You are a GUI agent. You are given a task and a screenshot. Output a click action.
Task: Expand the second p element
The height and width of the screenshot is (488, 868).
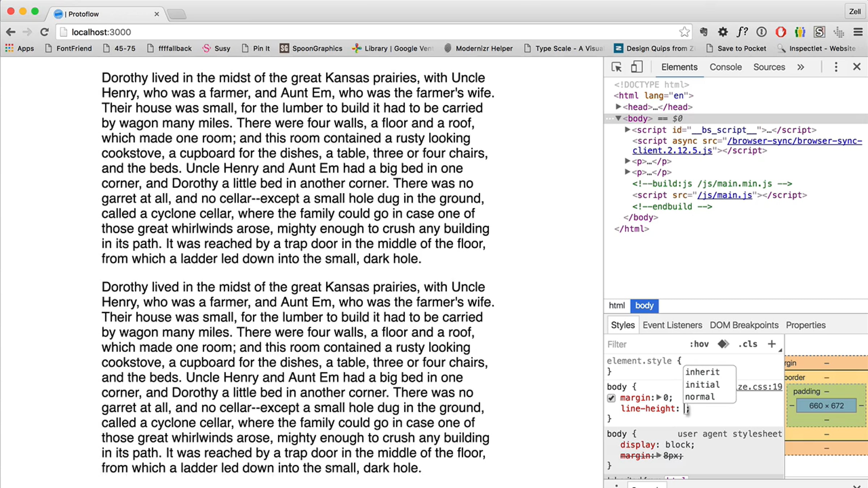[627, 172]
